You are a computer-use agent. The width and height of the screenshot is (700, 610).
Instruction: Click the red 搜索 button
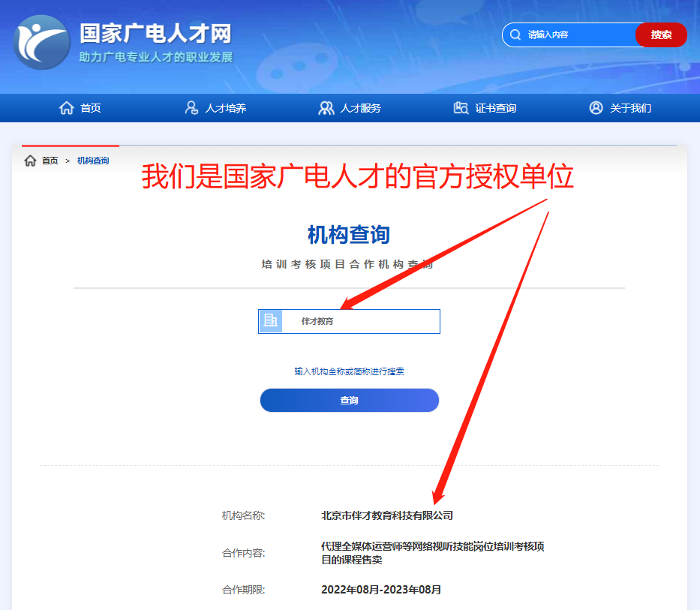click(661, 35)
